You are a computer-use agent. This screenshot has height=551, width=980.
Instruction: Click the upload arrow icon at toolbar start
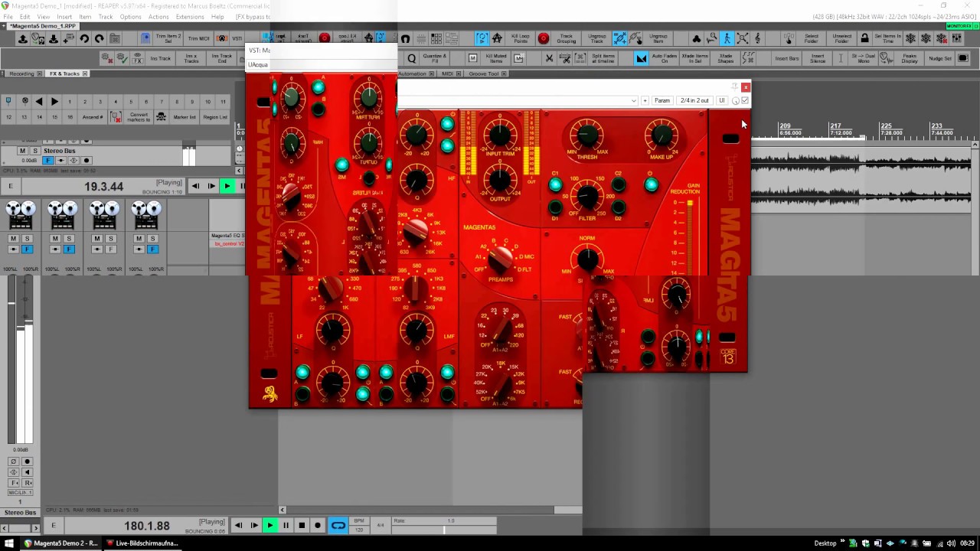point(23,38)
